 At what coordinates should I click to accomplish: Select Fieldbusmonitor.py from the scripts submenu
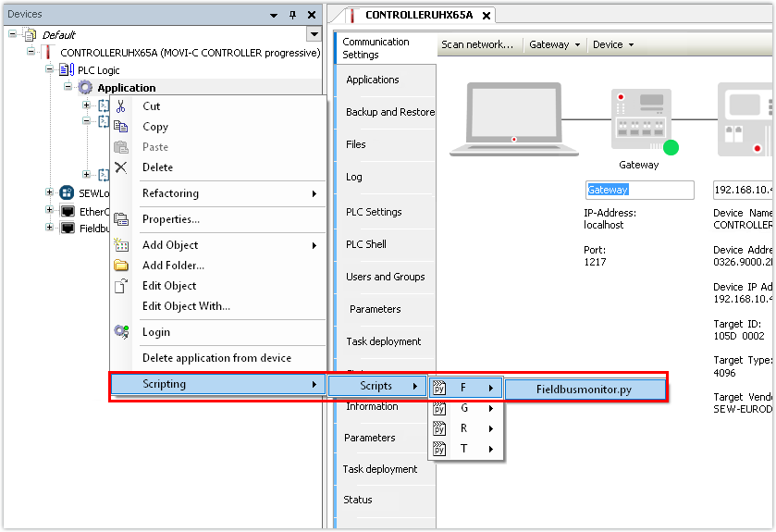pos(585,390)
